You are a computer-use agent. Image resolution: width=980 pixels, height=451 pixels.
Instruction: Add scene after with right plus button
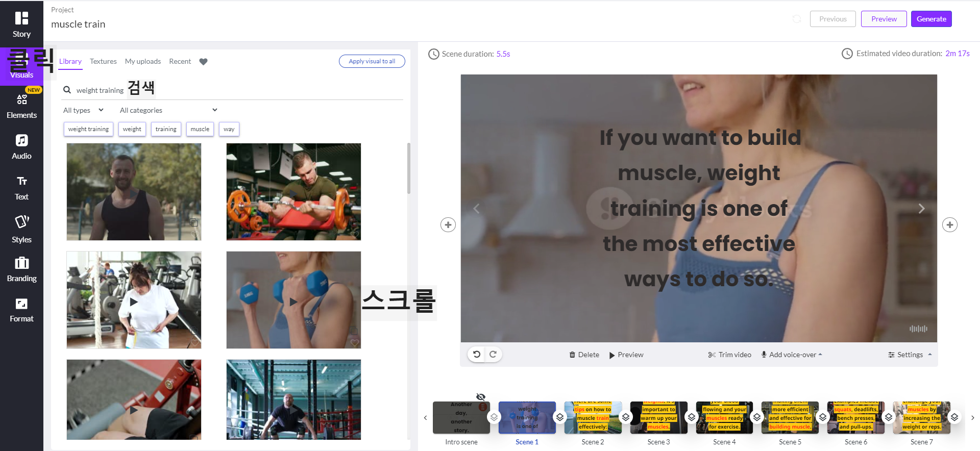[x=949, y=224]
